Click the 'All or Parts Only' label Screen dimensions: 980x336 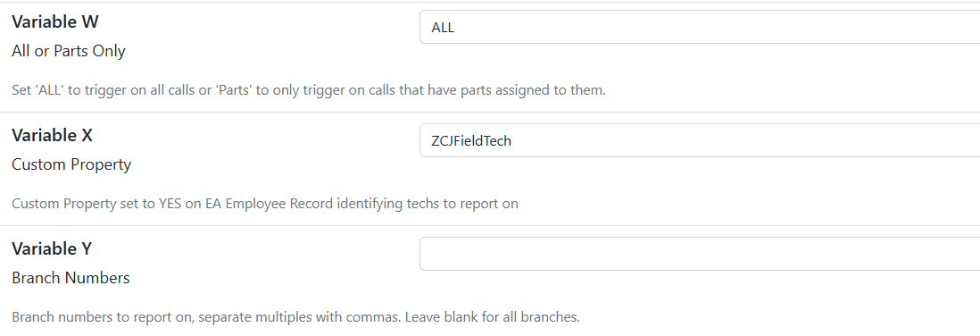coord(69,51)
